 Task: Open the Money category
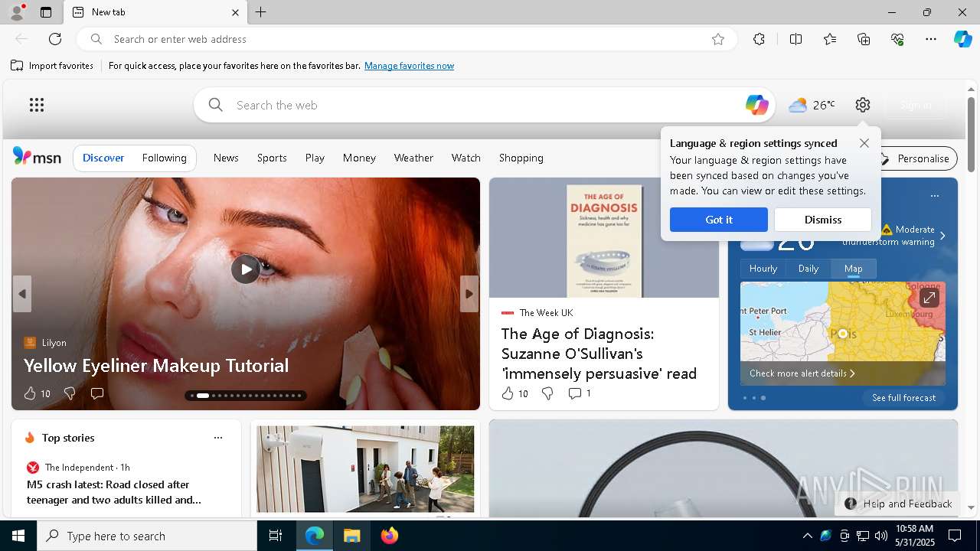pos(359,158)
